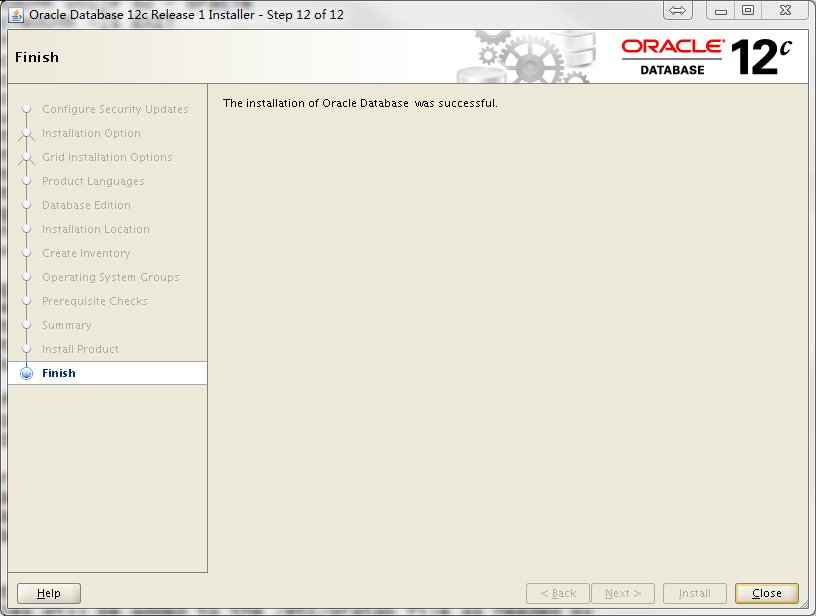Click the Finish step bullet icon

point(26,374)
